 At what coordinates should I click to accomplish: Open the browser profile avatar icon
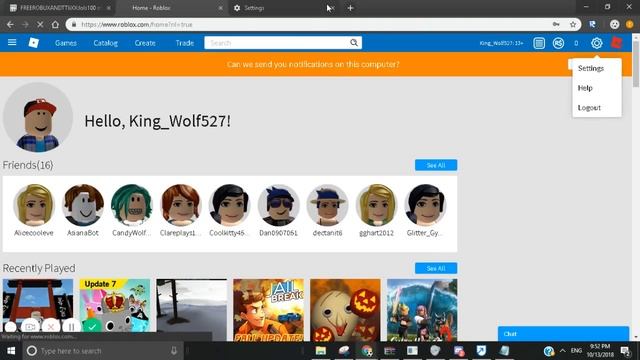614,24
